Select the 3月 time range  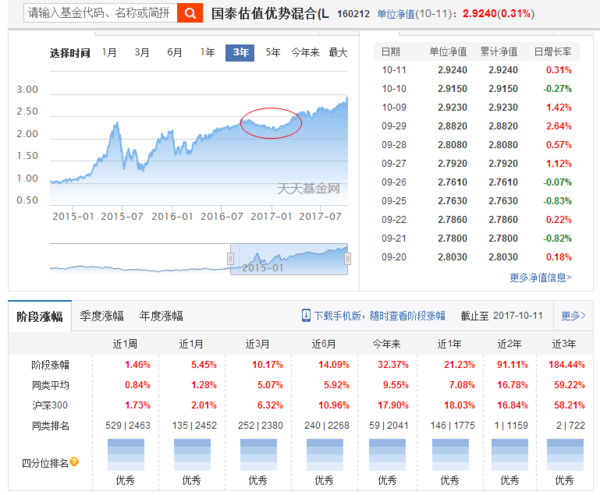(142, 52)
